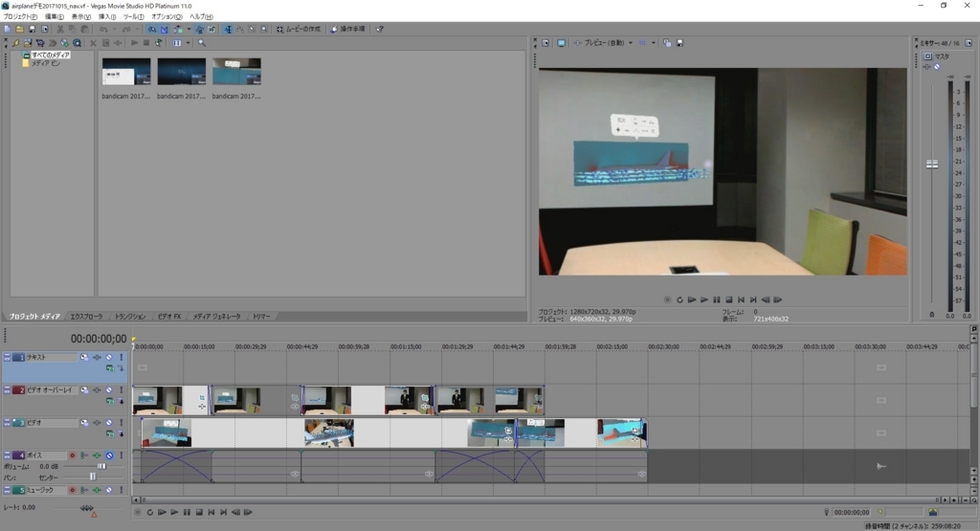Open the 編集(E) menu
This screenshot has height=531, width=980.
[x=54, y=17]
